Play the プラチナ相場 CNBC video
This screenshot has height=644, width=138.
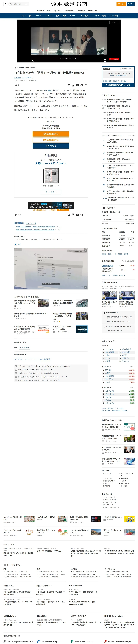pyautogui.click(x=104, y=298)
